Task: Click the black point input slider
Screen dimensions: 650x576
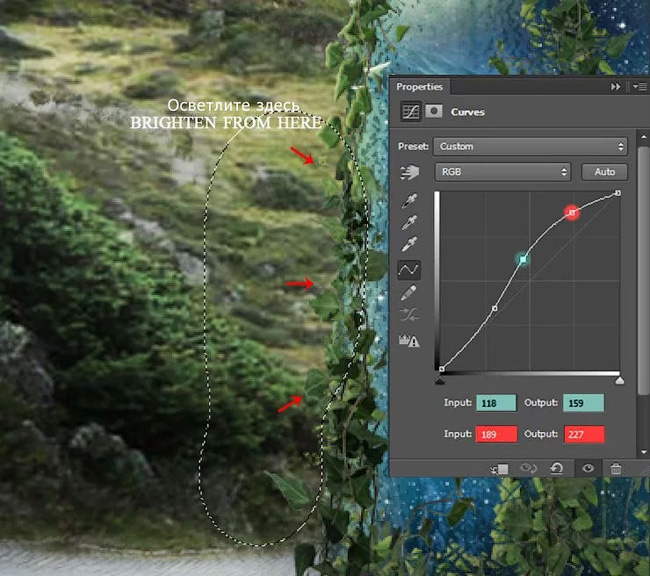Action: click(x=440, y=380)
